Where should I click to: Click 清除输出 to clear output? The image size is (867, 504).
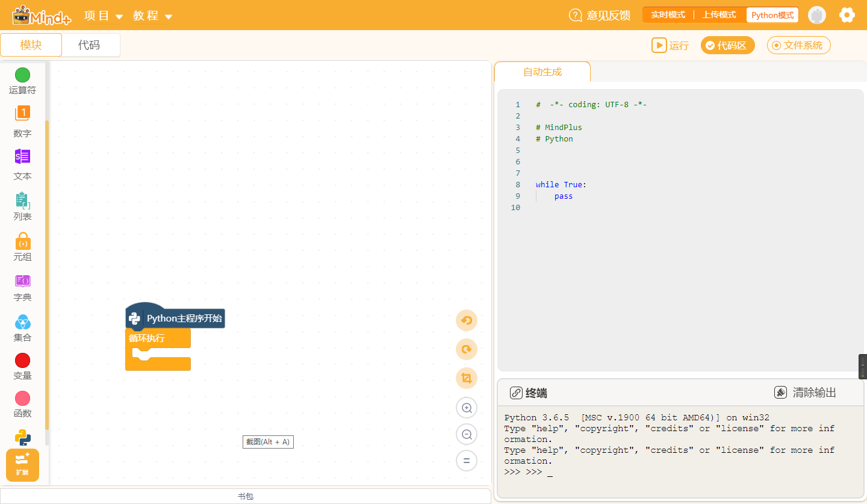pyautogui.click(x=805, y=393)
